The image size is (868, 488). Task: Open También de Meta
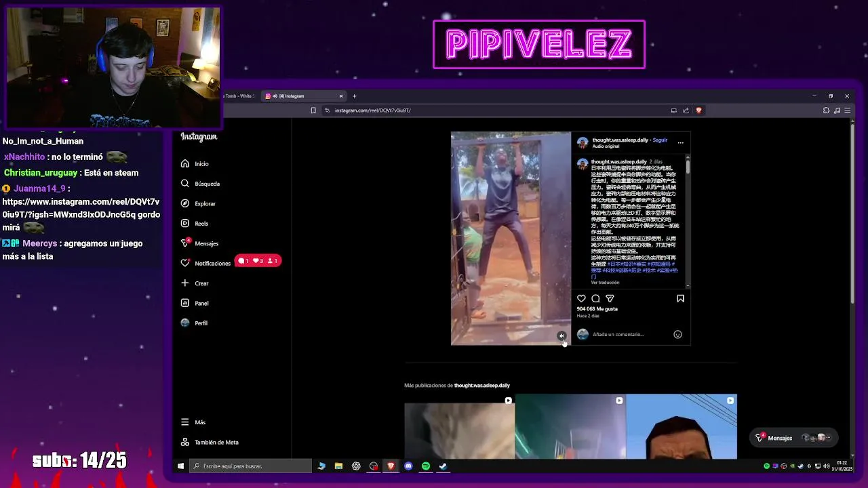click(x=210, y=442)
